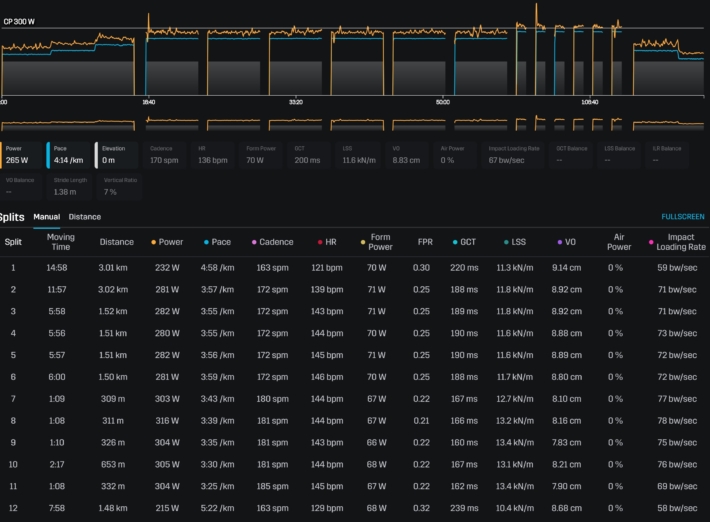Click the Pace column header

(221, 241)
